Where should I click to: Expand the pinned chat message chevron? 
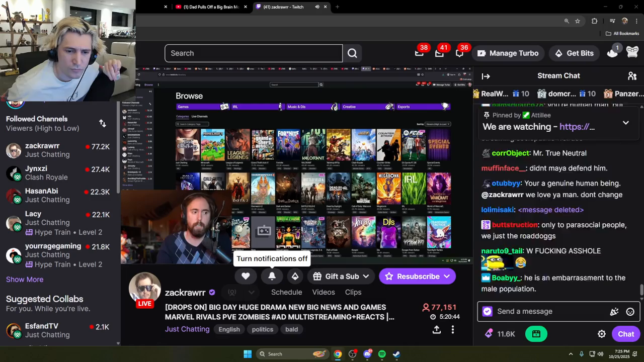coord(625,122)
